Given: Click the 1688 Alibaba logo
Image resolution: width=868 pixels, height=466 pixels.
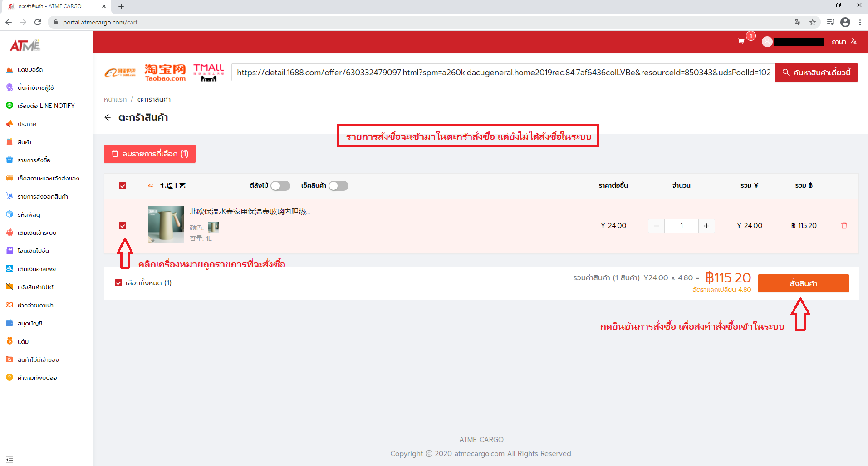Looking at the screenshot, I should click(x=120, y=73).
